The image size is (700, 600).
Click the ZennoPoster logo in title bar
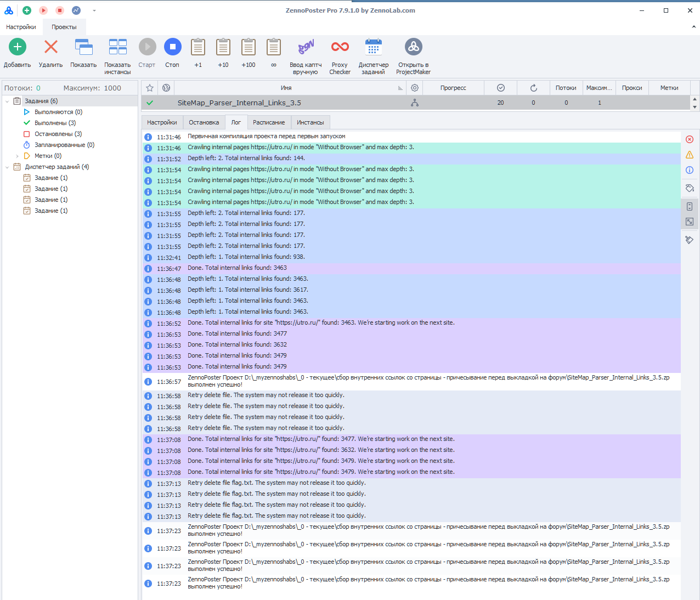(9, 10)
